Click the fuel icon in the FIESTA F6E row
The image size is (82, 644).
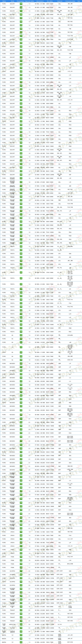pyautogui.click(x=21, y=293)
